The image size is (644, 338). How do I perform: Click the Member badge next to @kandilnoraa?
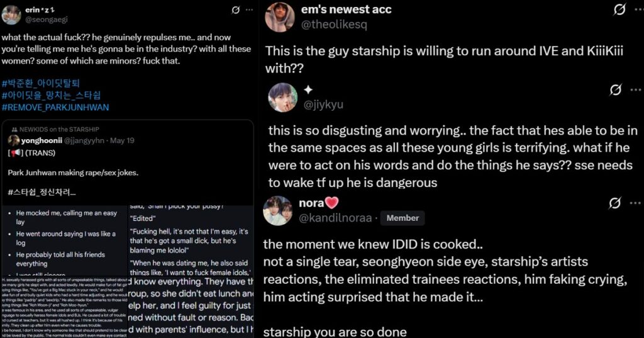pos(402,218)
